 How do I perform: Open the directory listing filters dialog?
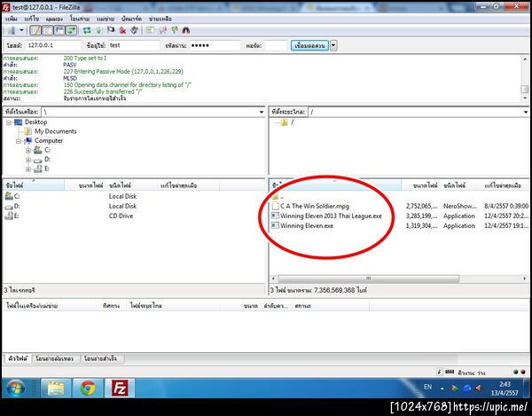coord(150,30)
